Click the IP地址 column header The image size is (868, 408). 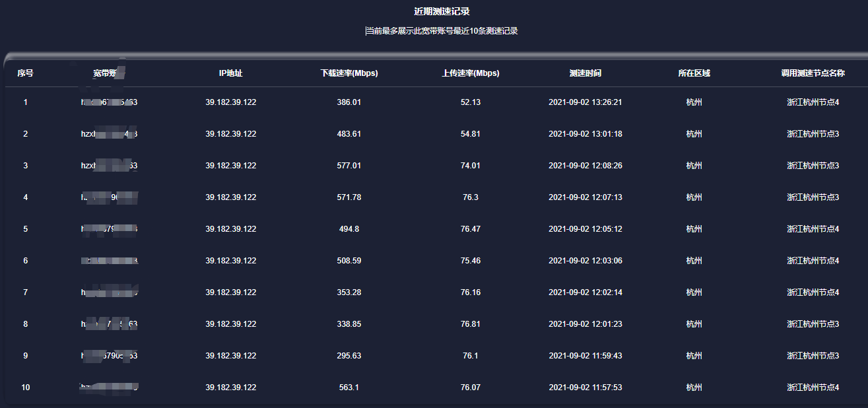point(230,73)
